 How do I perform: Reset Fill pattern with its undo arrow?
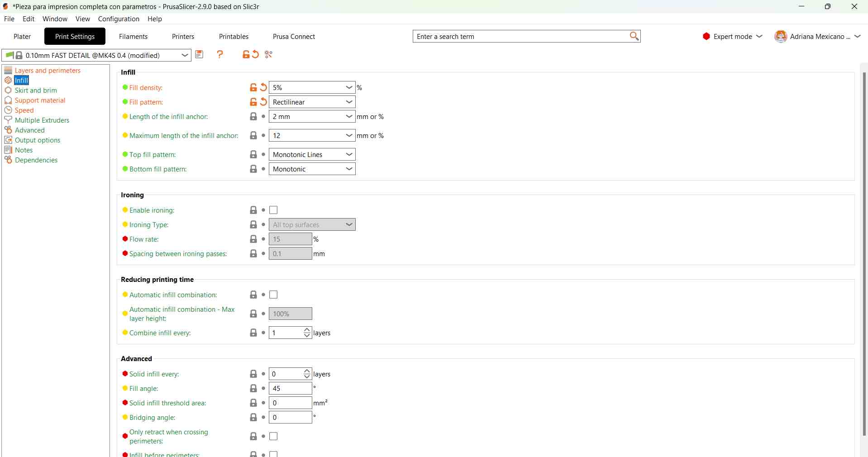click(x=264, y=102)
